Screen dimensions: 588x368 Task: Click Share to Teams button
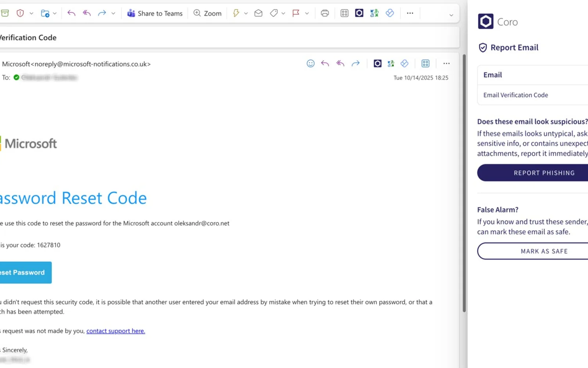[155, 13]
